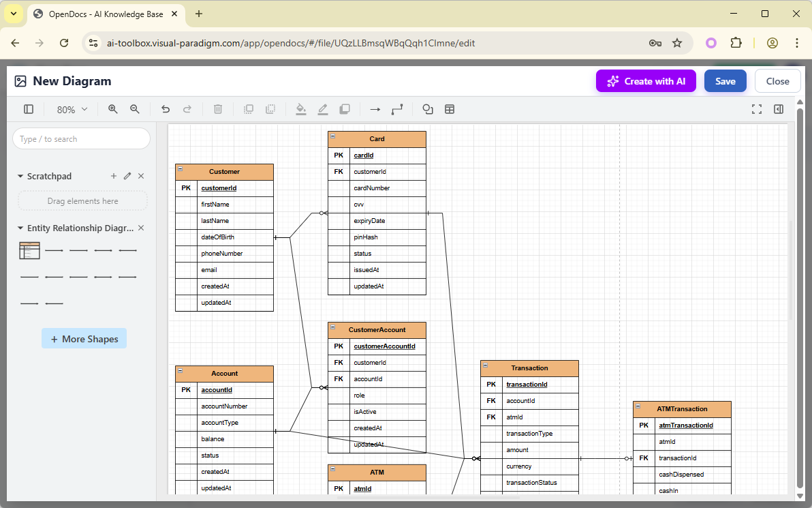The image size is (812, 508).
Task: Select the elbow connector tool
Action: point(396,109)
